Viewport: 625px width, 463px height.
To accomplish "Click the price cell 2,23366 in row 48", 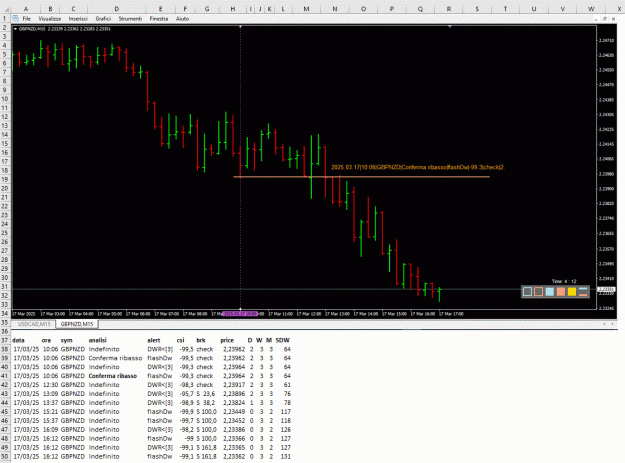I will point(234,439).
